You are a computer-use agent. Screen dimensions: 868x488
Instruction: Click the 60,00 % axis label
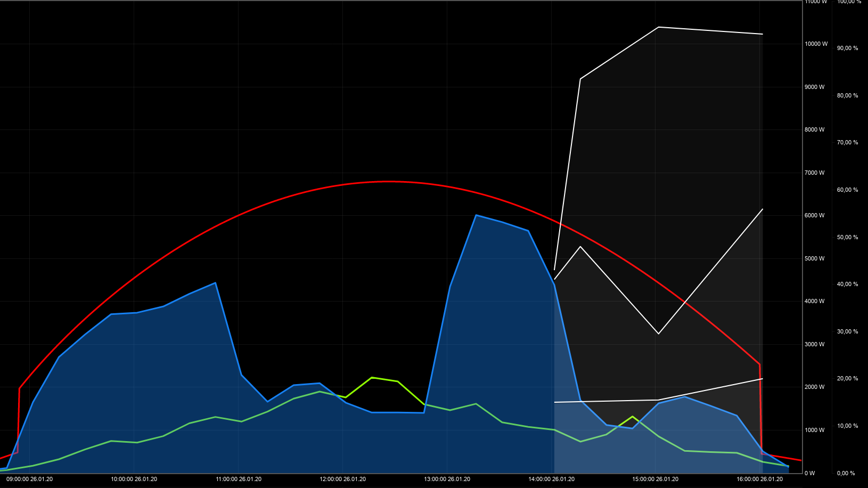[x=847, y=190]
